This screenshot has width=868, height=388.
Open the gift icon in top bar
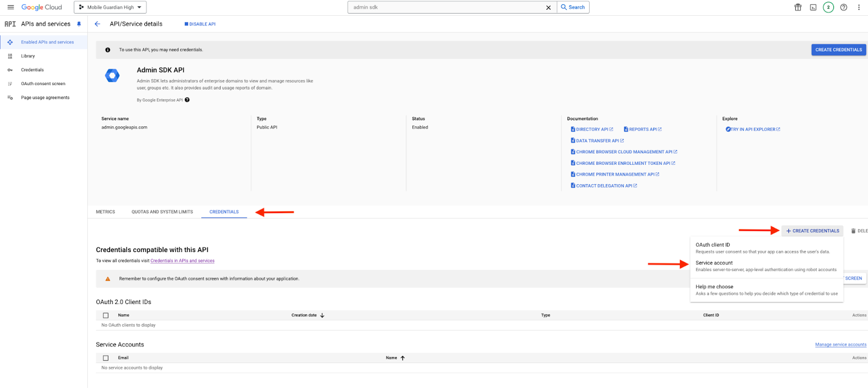[798, 8]
